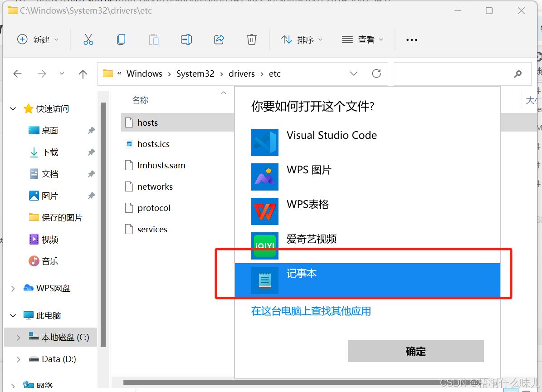Go forward with the right arrow

pos(42,73)
